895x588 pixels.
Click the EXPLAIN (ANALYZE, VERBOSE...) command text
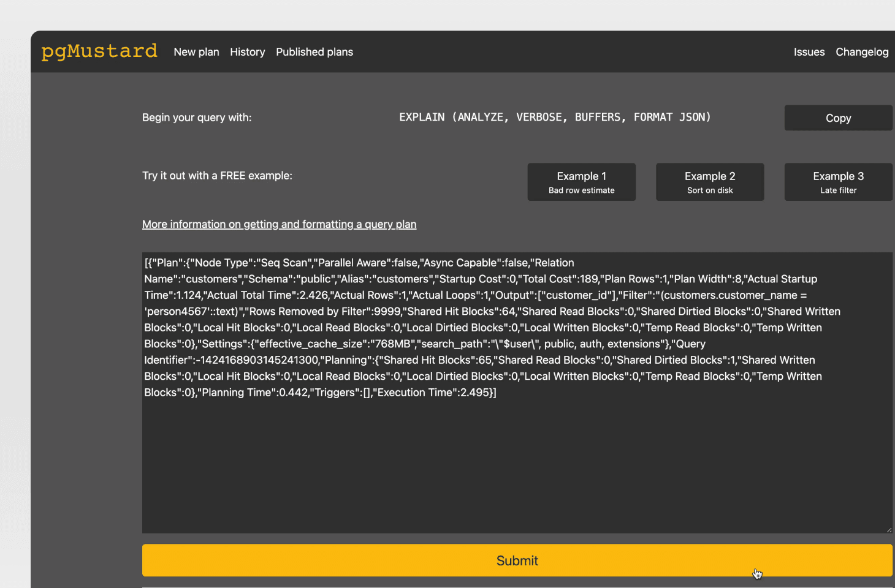(554, 117)
